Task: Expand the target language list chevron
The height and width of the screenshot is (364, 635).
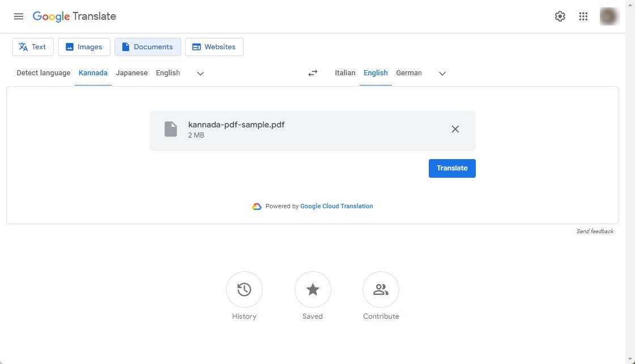Action: click(x=442, y=73)
